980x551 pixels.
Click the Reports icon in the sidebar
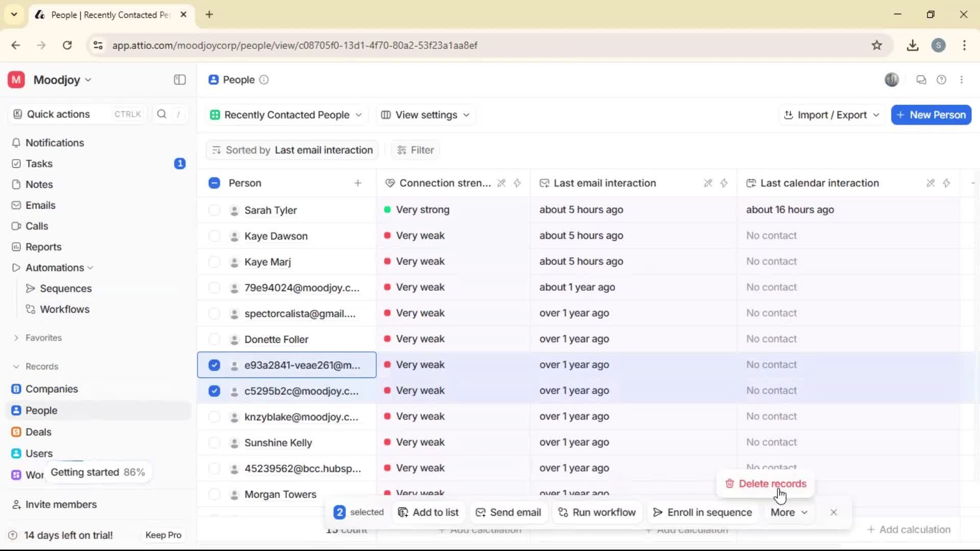pyautogui.click(x=43, y=246)
